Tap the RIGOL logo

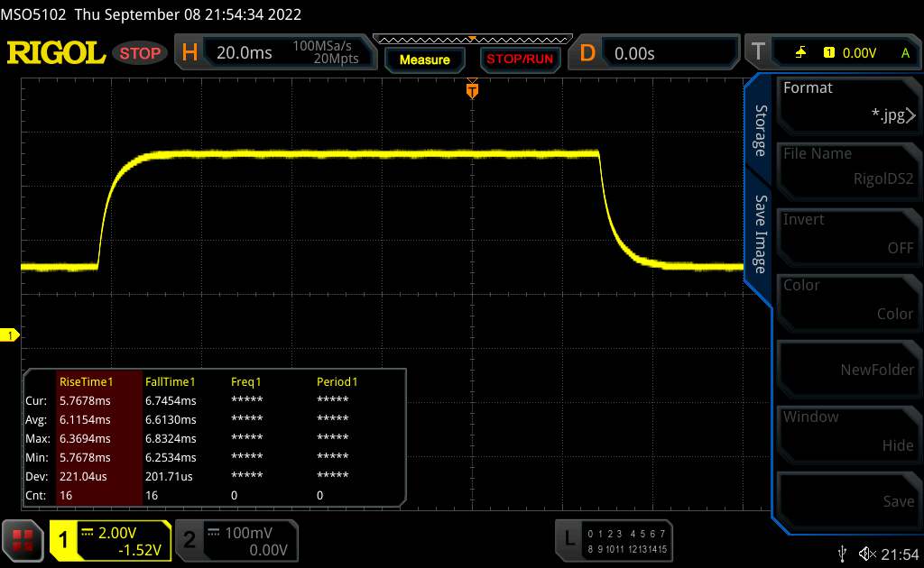coord(56,53)
